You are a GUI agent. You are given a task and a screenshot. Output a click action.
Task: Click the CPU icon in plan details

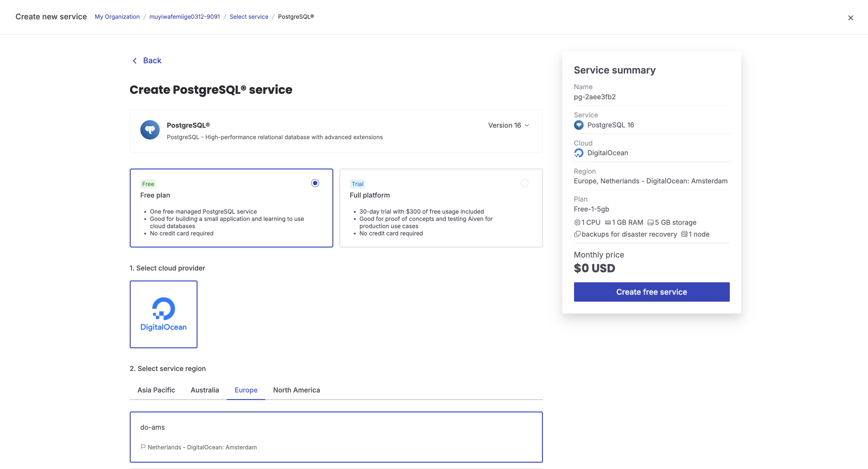577,222
